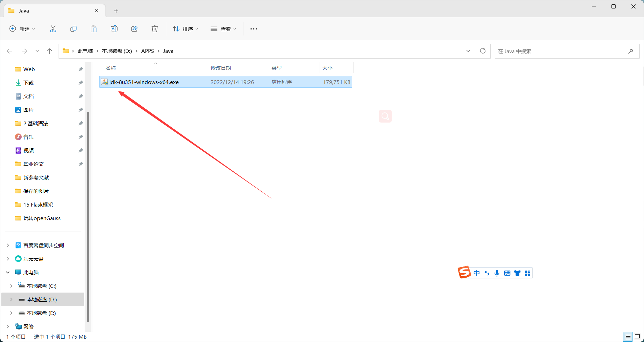Screen dimensions: 644x342
Task: Expand 本地磁盘 (D:) tree node
Action: point(11,299)
